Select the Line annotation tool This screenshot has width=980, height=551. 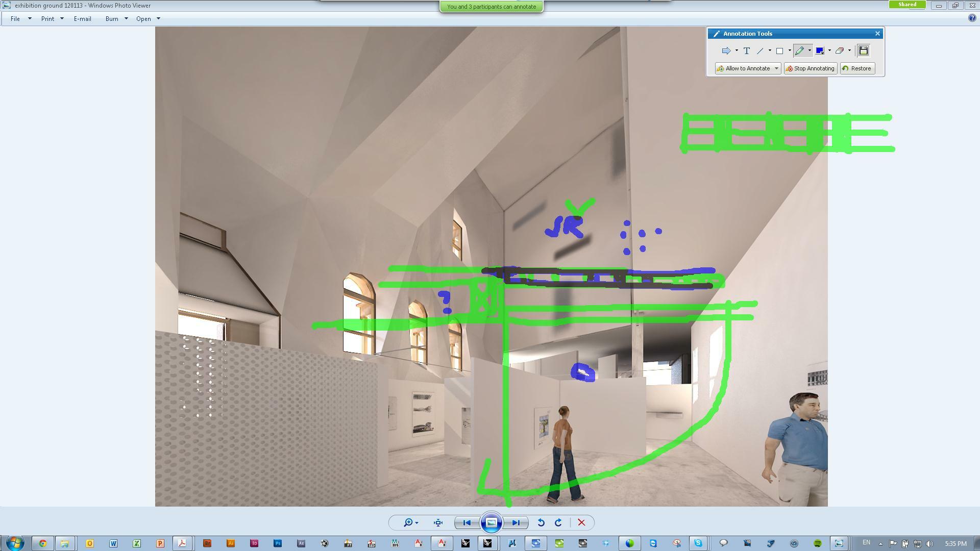760,51
